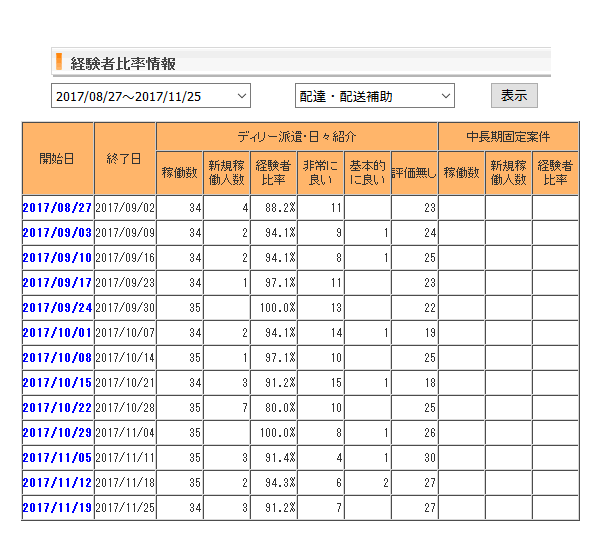This screenshot has height=544, width=600.
Task: Click the 中長期固定案件 header cell
Action: tap(508, 136)
